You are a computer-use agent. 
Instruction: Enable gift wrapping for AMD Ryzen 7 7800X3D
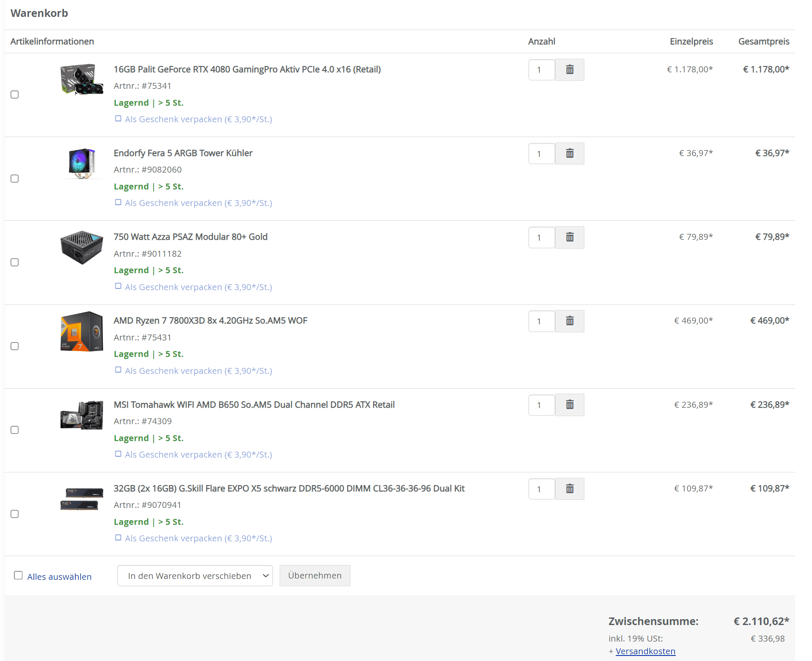point(118,370)
